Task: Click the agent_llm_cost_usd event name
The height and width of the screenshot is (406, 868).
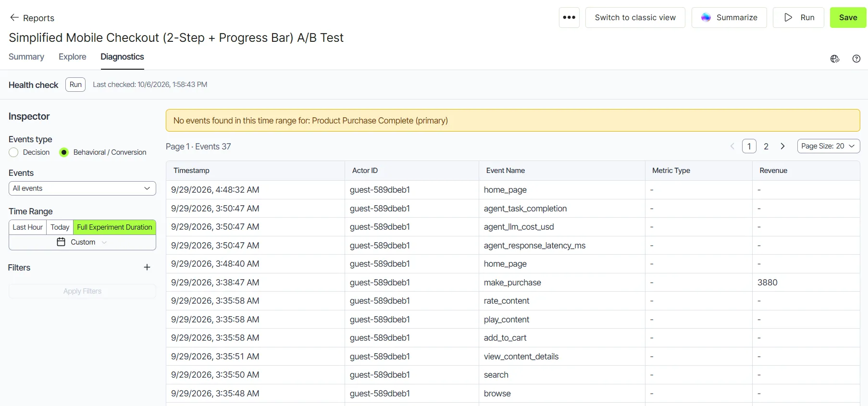Action: click(519, 227)
